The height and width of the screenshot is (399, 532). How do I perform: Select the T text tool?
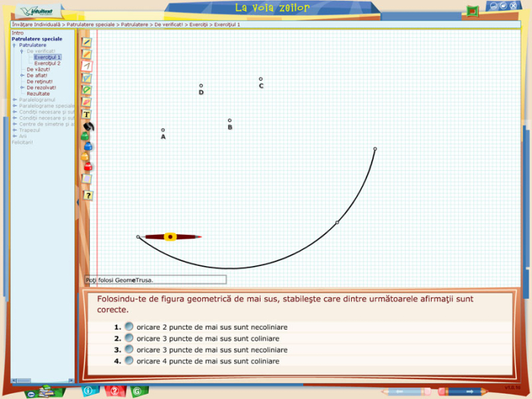click(x=87, y=114)
